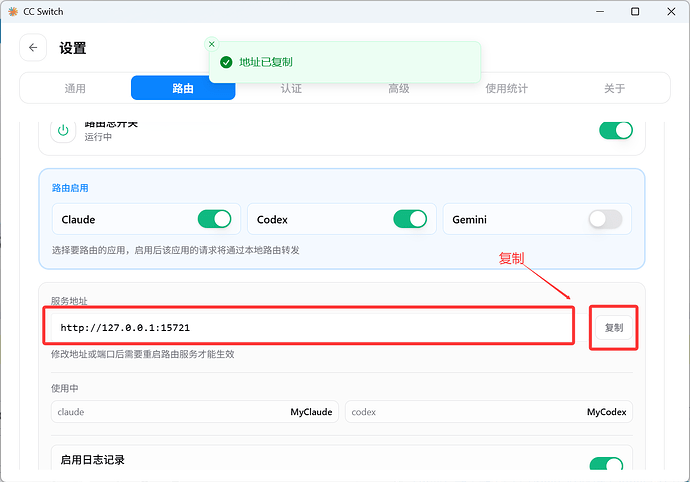The width and height of the screenshot is (690, 482).
Task: Switch to the 认证 tab
Action: (x=291, y=88)
